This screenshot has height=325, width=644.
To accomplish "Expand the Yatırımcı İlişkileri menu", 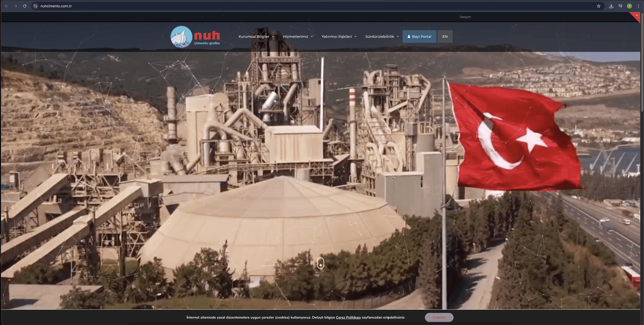I will point(339,37).
